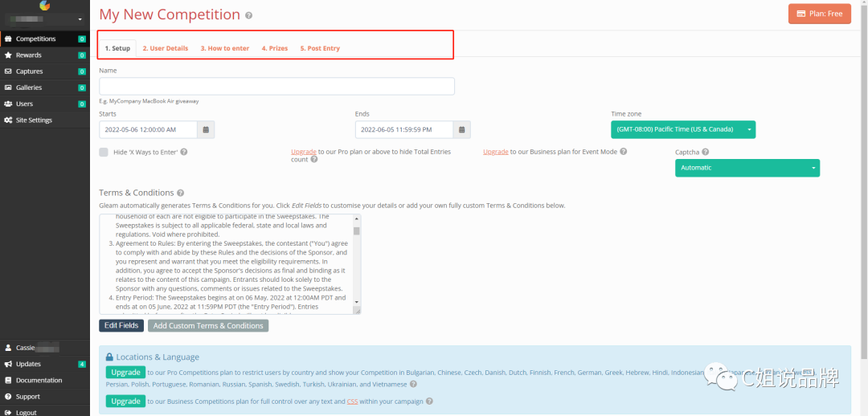The image size is (868, 416).
Task: Click the Gleam logo at top-left
Action: click(45, 6)
